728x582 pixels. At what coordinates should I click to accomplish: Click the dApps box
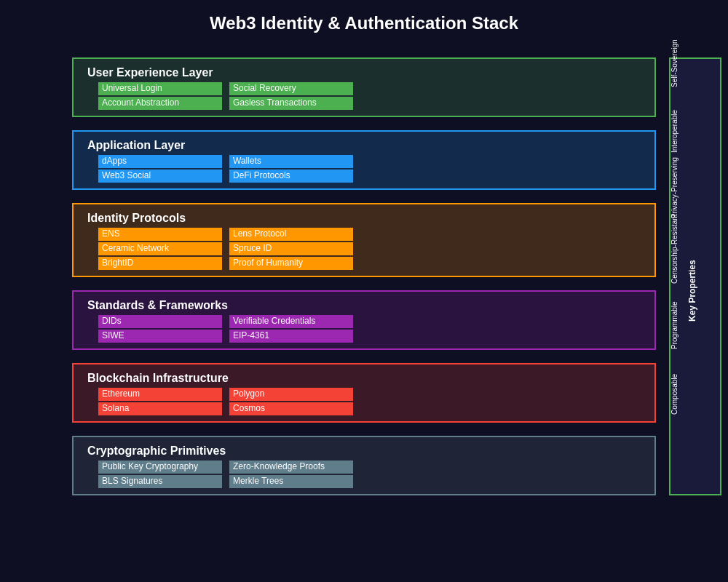160,162
